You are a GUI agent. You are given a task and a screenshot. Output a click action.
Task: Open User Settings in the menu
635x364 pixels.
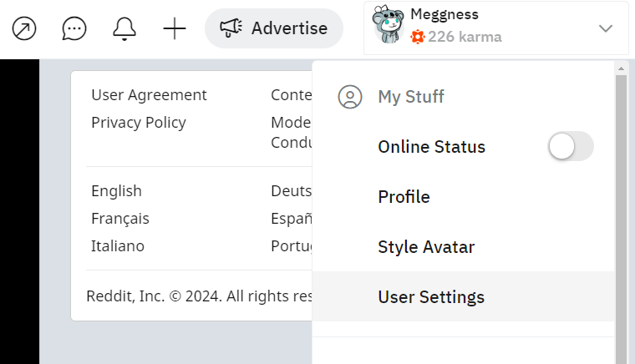pos(431,297)
